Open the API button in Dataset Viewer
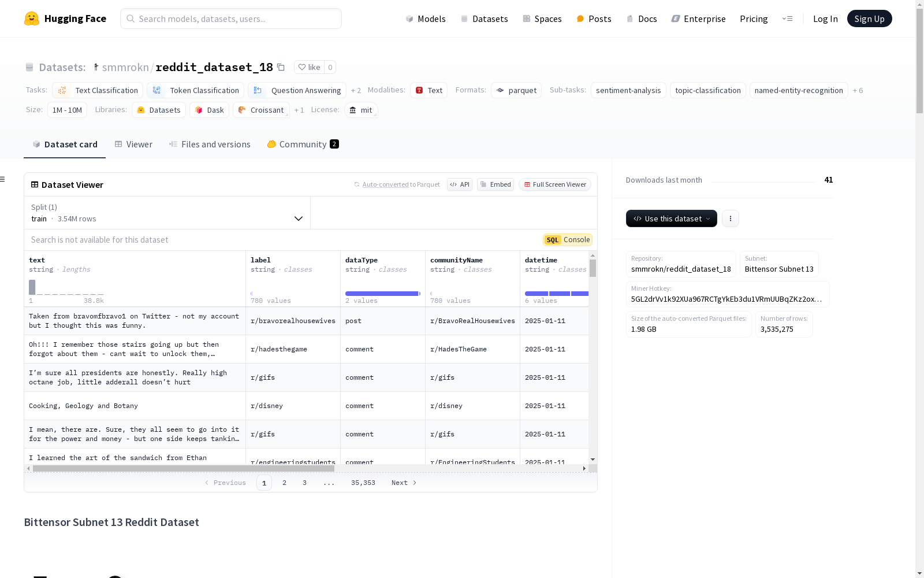The width and height of the screenshot is (924, 578). (x=460, y=184)
